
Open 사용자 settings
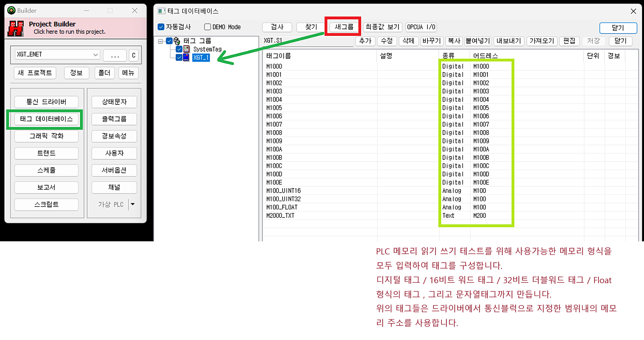(x=114, y=153)
